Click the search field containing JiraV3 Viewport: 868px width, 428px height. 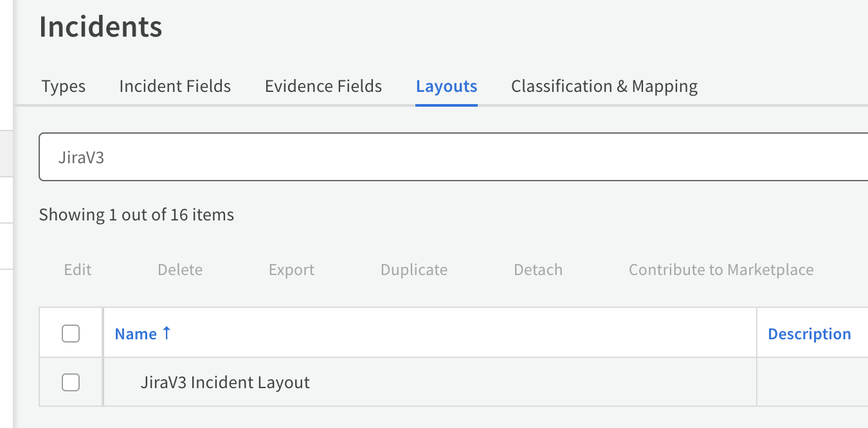click(x=450, y=157)
